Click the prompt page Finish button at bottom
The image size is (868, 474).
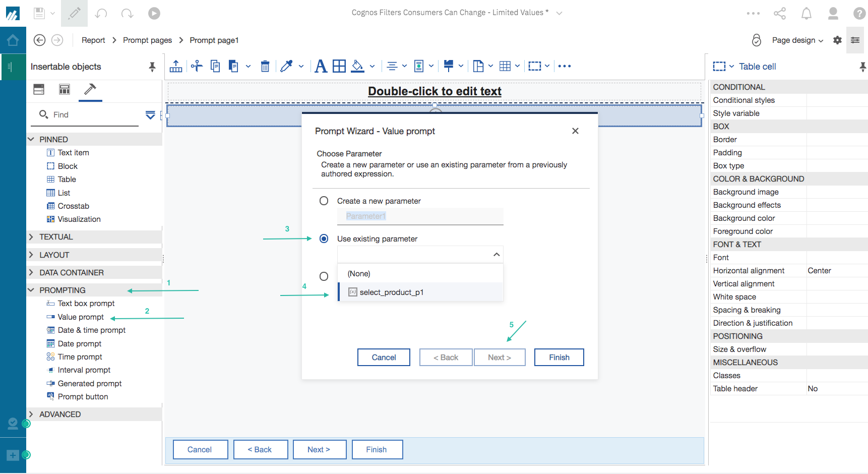[377, 449]
